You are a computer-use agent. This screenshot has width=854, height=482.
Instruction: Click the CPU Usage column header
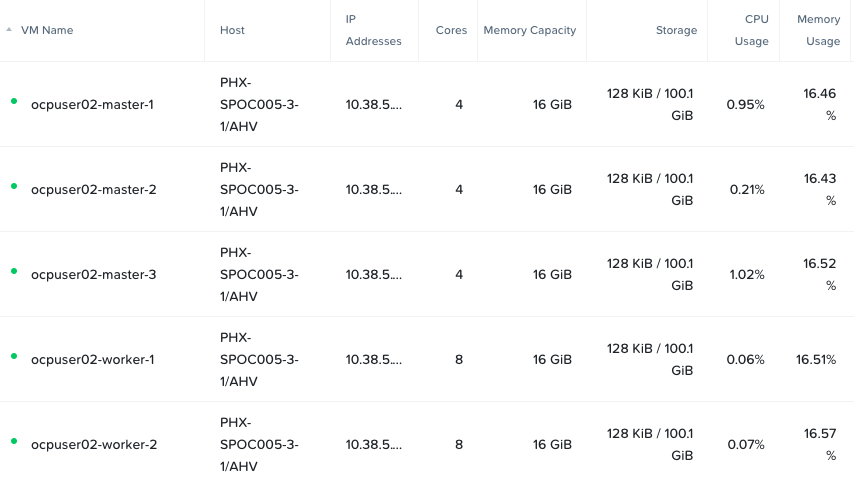pyautogui.click(x=756, y=30)
